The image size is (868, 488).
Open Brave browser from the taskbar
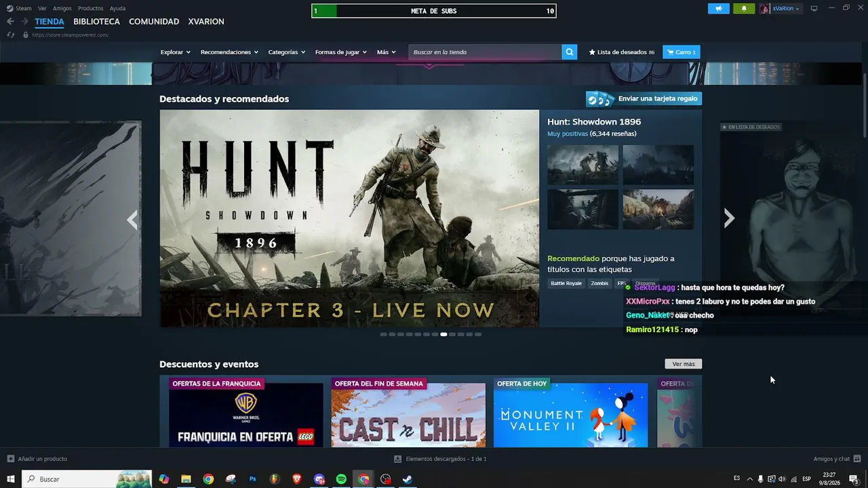point(297,479)
